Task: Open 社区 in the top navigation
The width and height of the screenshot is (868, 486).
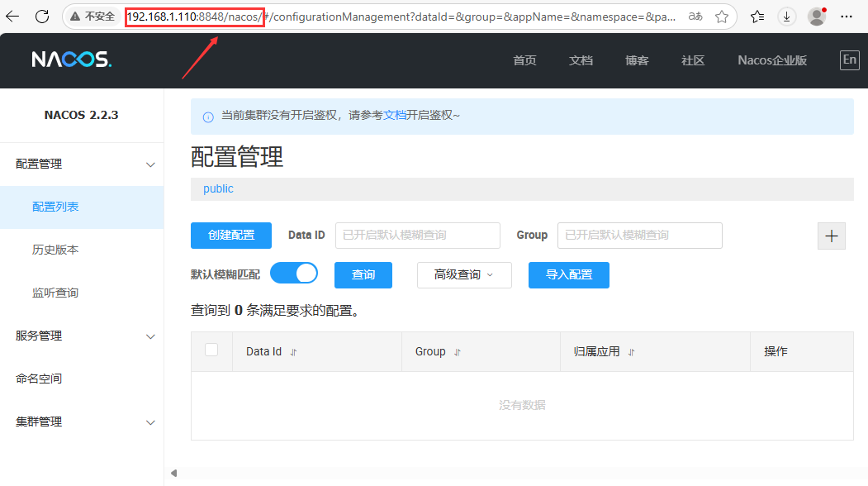Action: 693,60
